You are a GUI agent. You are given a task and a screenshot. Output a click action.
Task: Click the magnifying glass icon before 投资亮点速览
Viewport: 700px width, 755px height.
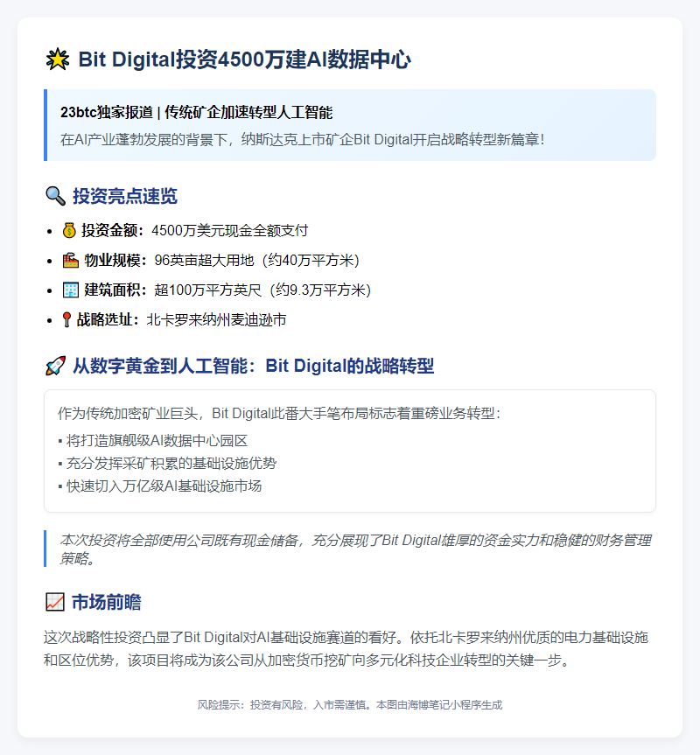pos(55,196)
